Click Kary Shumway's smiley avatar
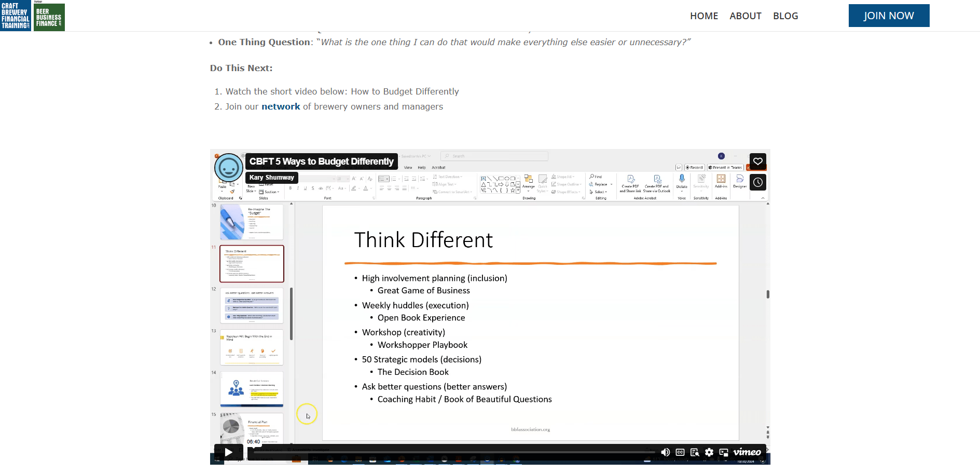The width and height of the screenshot is (980, 473). pyautogui.click(x=229, y=168)
